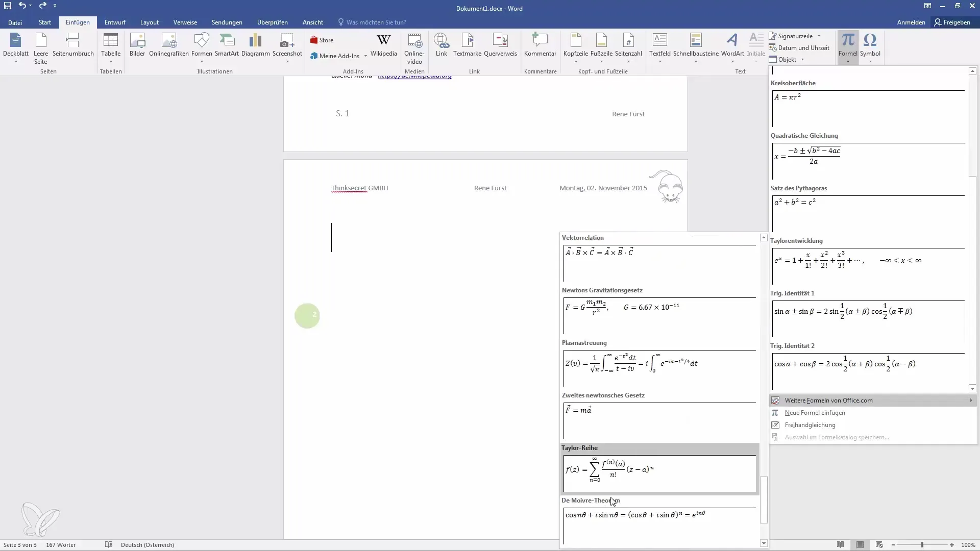The image size is (980, 551).
Task: Open the Wikipedia add-in
Action: (383, 45)
